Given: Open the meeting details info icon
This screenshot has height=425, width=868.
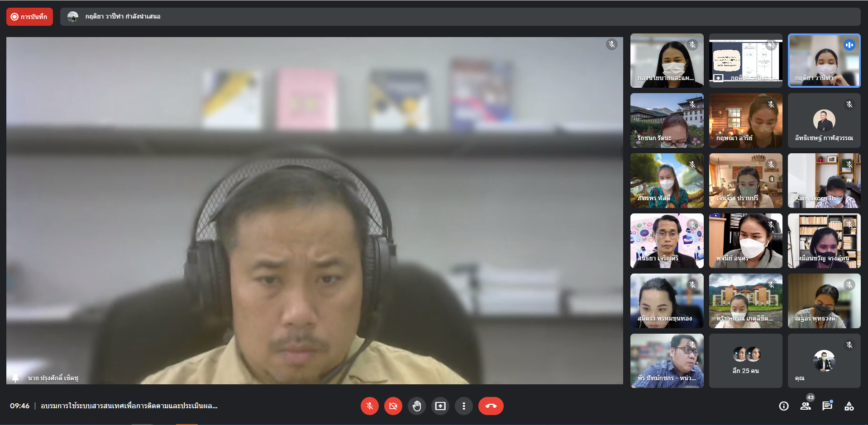Looking at the screenshot, I should pyautogui.click(x=783, y=406).
